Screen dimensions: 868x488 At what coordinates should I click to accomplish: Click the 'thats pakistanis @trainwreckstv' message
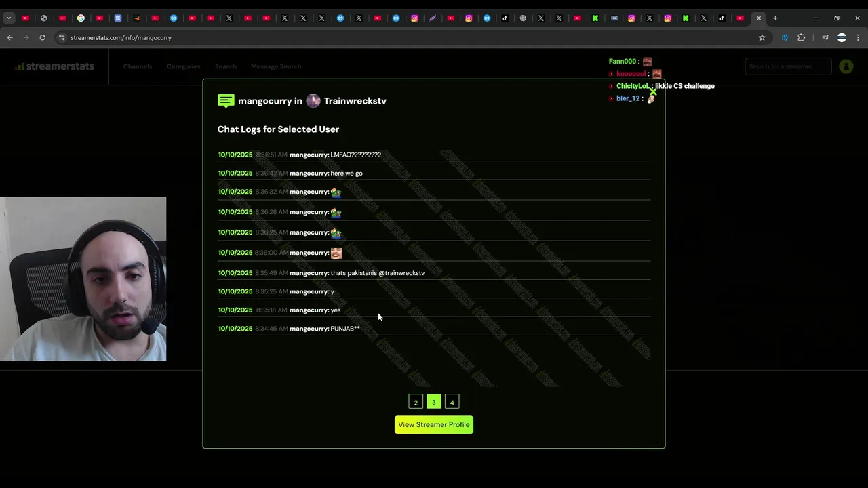[x=378, y=273]
